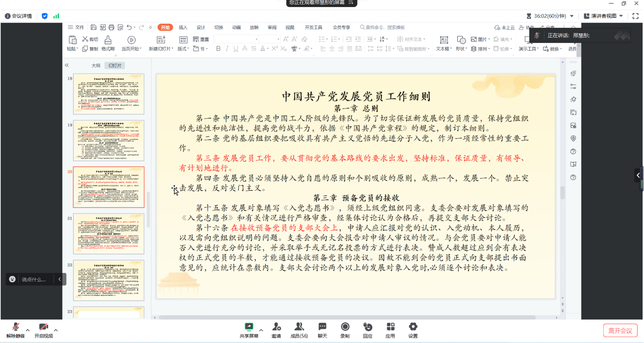Click the horizontal scrollbar under the slide
644x343 pixels.
[x=346, y=318]
